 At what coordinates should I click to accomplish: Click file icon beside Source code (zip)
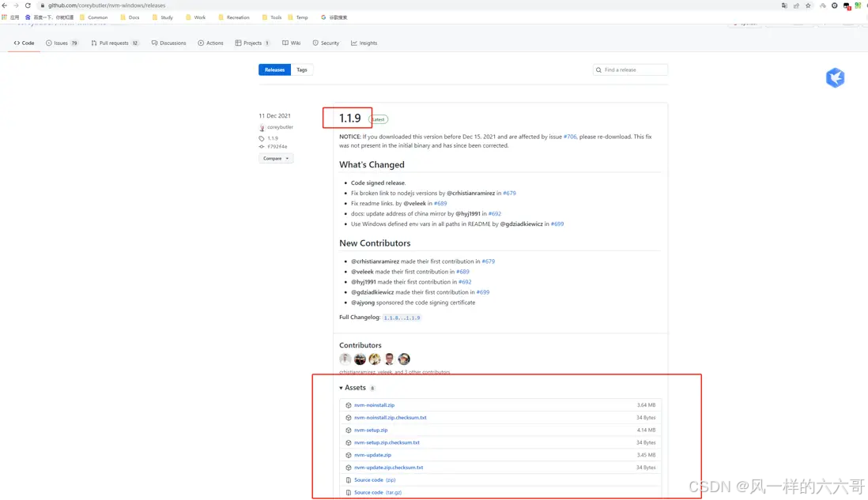(348, 480)
